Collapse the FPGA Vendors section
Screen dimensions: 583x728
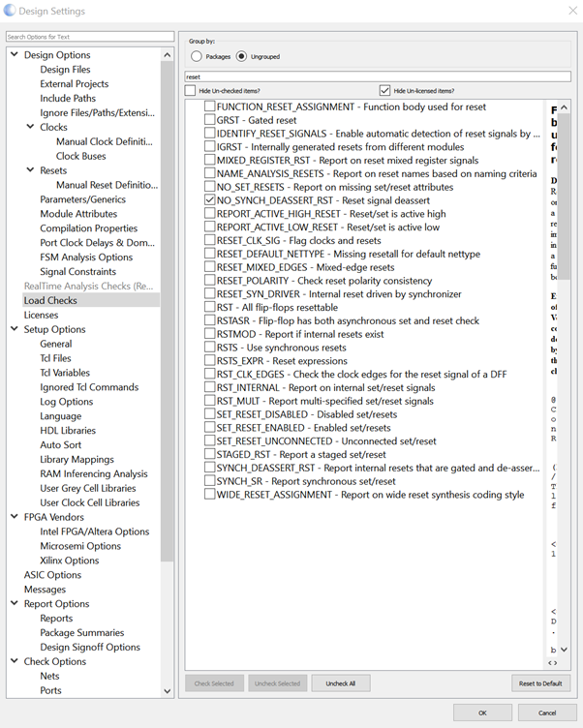15,517
